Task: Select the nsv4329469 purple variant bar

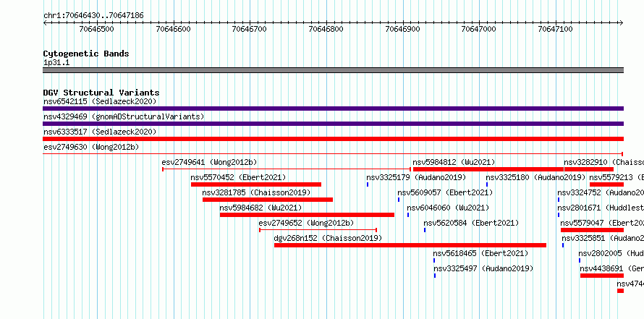Action: (x=333, y=124)
